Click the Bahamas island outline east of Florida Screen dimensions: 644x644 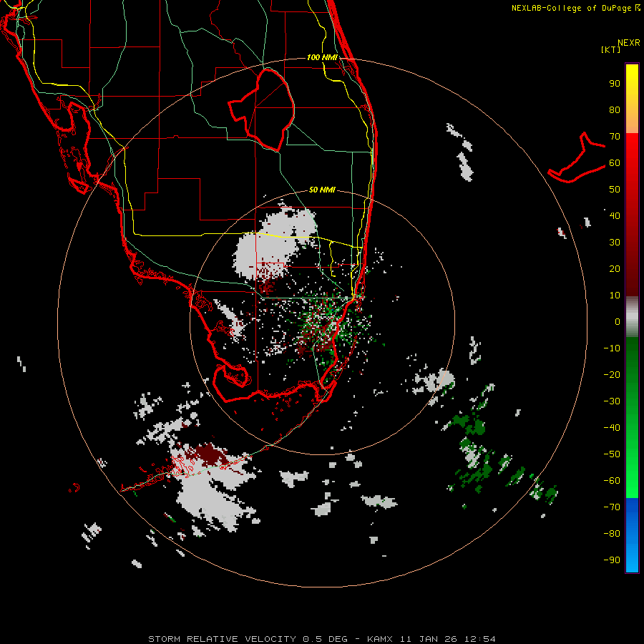[577, 158]
